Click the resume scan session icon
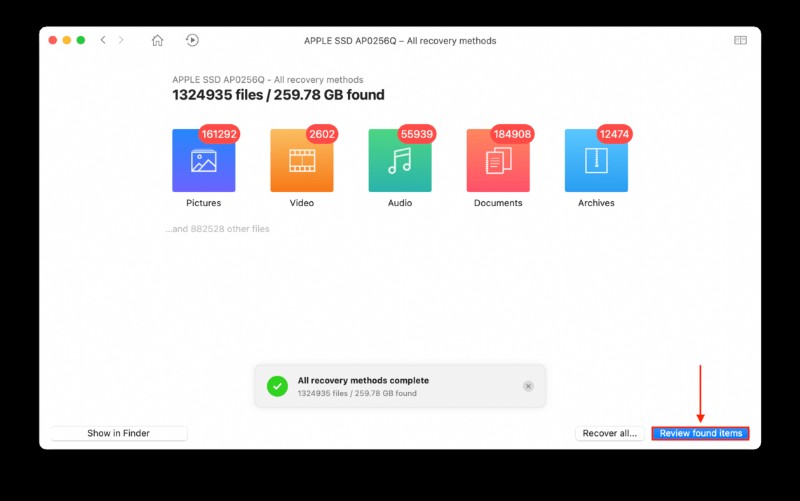This screenshot has height=501, width=800. pyautogui.click(x=192, y=40)
